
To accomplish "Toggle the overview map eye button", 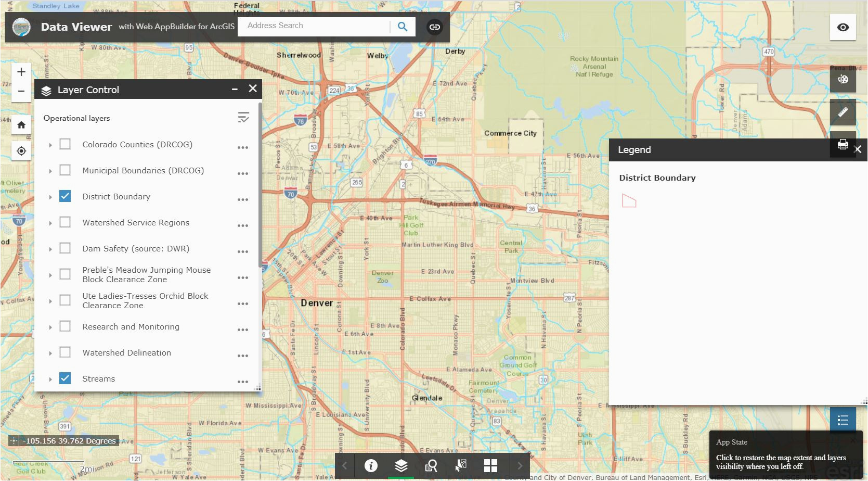I will [x=843, y=28].
